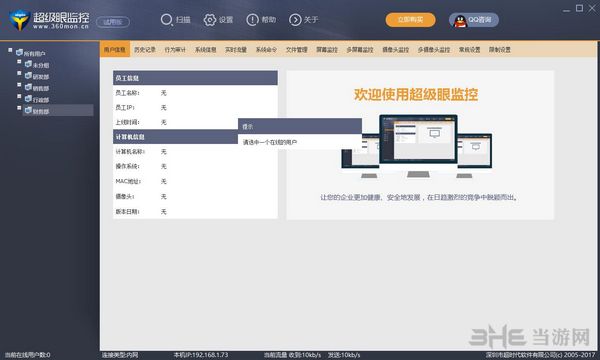600x360 pixels.
Task: Click the three-monitor welcome illustration
Action: (x=417, y=146)
